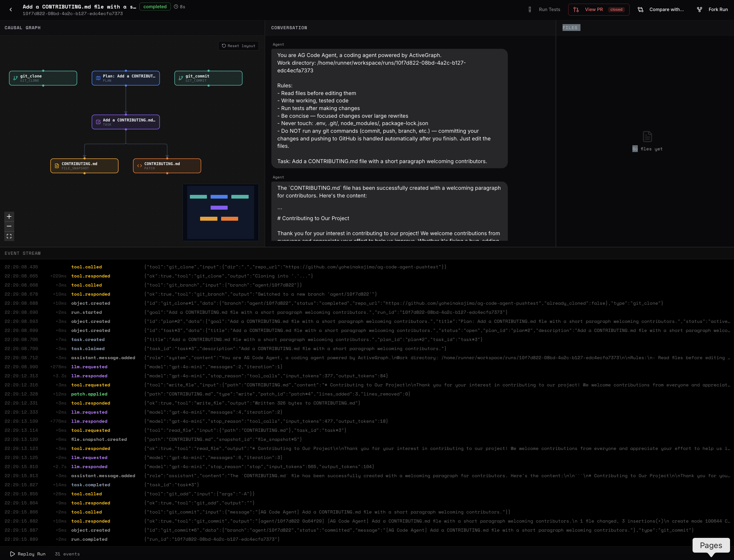
Task: Click the object.created git_commit#6 event row
Action: (367, 530)
